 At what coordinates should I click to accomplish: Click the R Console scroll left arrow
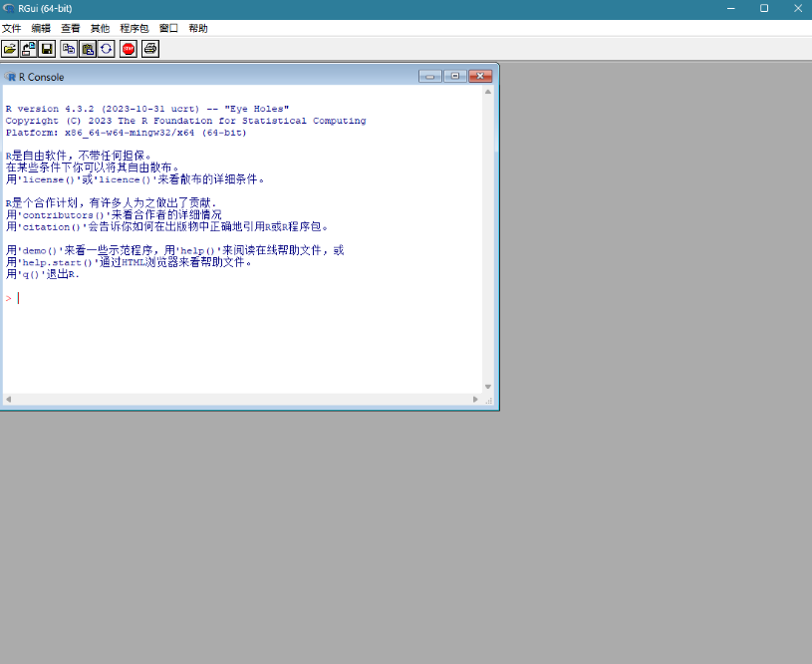(8, 399)
